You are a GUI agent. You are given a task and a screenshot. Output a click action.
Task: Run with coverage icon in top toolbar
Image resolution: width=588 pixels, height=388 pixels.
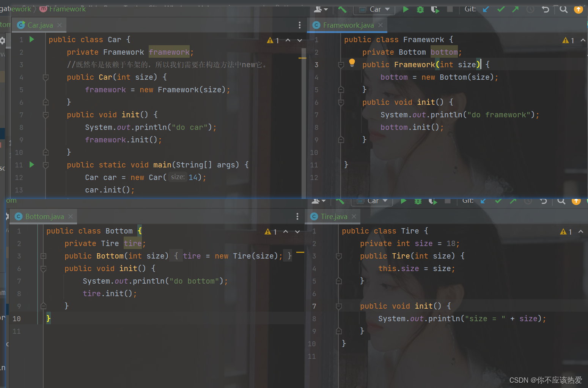435,9
